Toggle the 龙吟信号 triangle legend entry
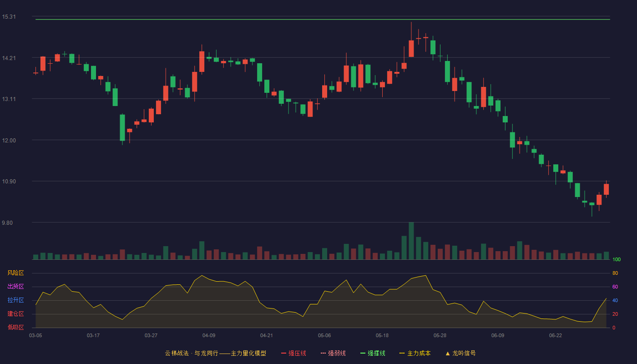 click(x=460, y=353)
